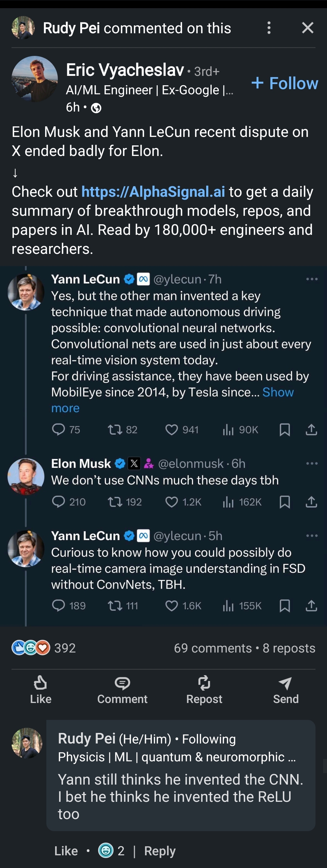The width and height of the screenshot is (327, 868).
Task: Like Rudy Pei's comment
Action: 66,851
